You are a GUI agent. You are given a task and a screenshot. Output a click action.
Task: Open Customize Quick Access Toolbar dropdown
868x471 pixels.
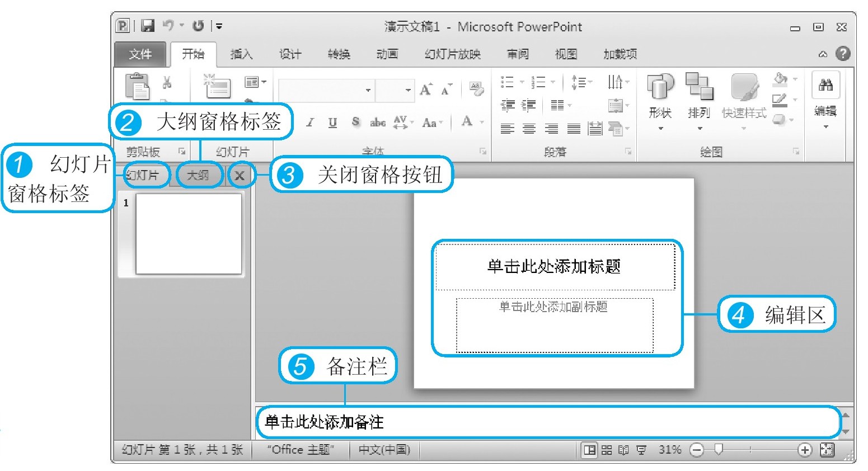pyautogui.click(x=219, y=26)
